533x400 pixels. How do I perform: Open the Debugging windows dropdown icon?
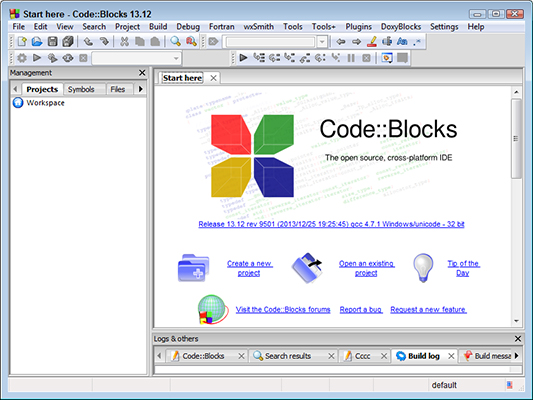pos(387,58)
